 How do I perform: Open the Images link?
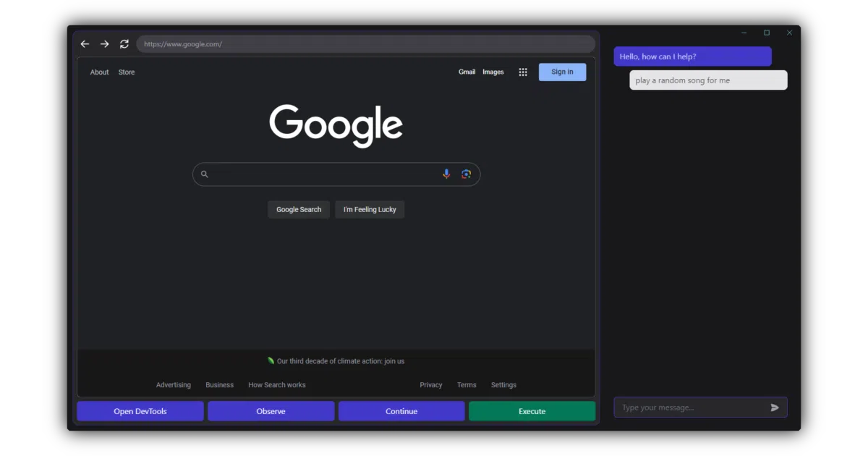[x=493, y=72]
